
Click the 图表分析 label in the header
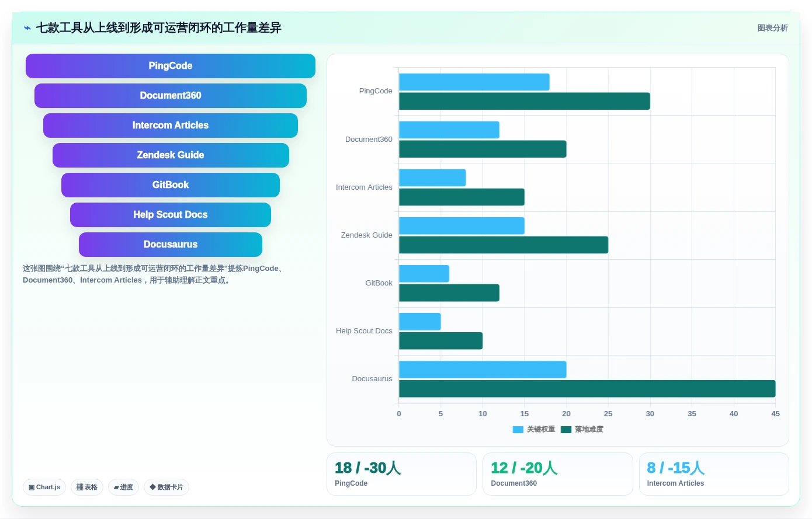772,28
